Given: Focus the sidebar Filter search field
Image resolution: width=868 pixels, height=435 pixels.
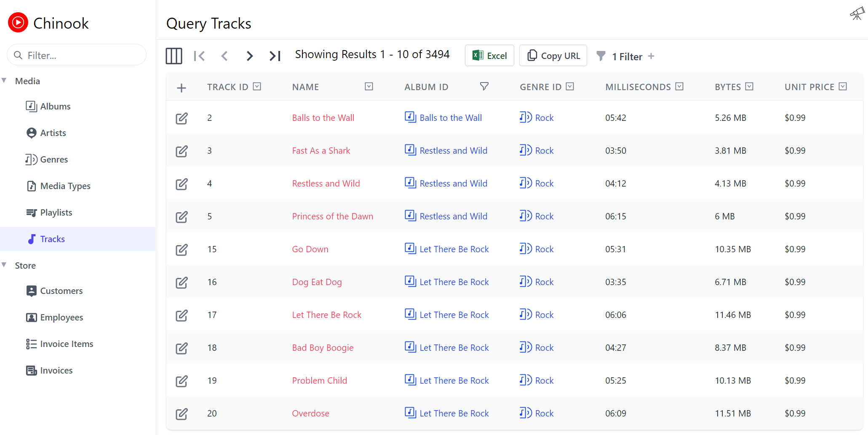Looking at the screenshot, I should tap(77, 55).
